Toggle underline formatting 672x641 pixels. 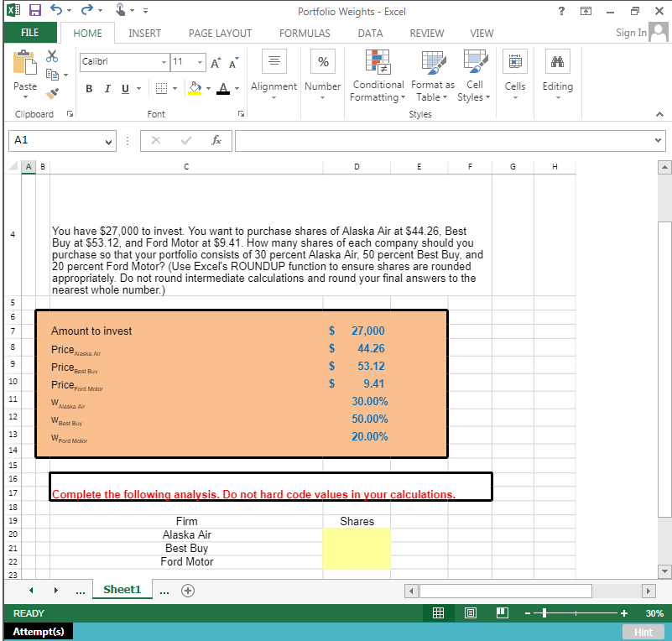pos(123,88)
